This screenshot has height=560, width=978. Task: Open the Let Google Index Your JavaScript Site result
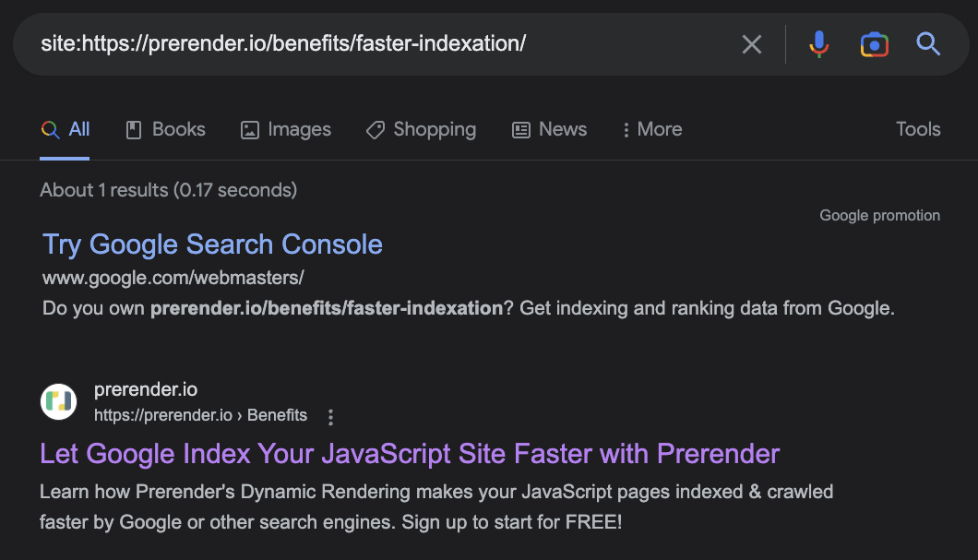pyautogui.click(x=410, y=454)
